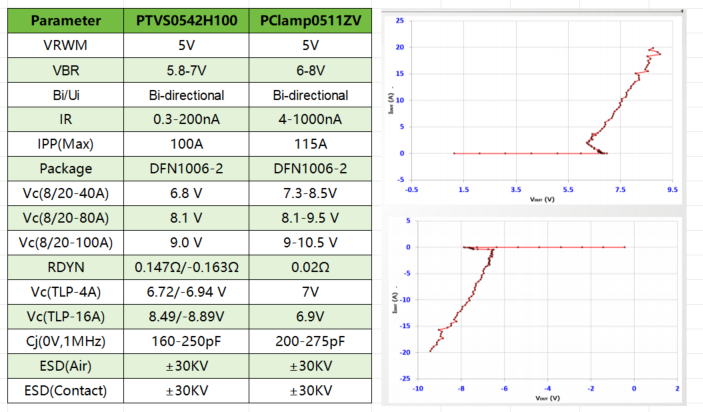Select the VRWM row label cell
Viewport: 703px width, 412px height.
64,46
